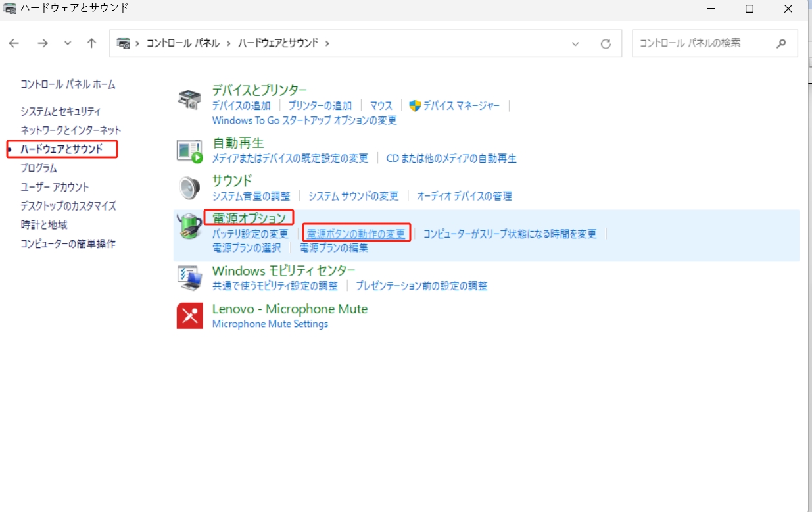
Task: Open Microphone Mute Settings link
Action: pos(270,324)
